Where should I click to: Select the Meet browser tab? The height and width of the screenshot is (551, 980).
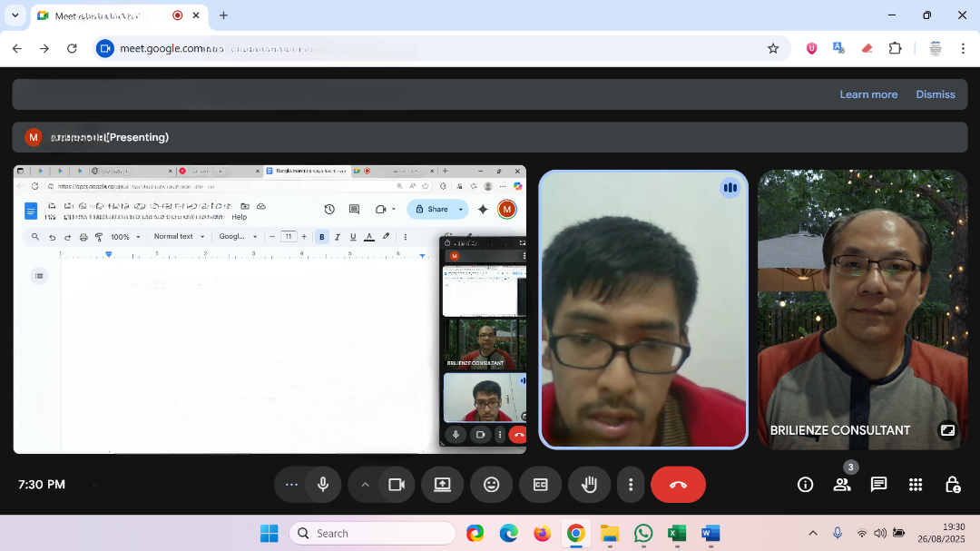point(109,15)
